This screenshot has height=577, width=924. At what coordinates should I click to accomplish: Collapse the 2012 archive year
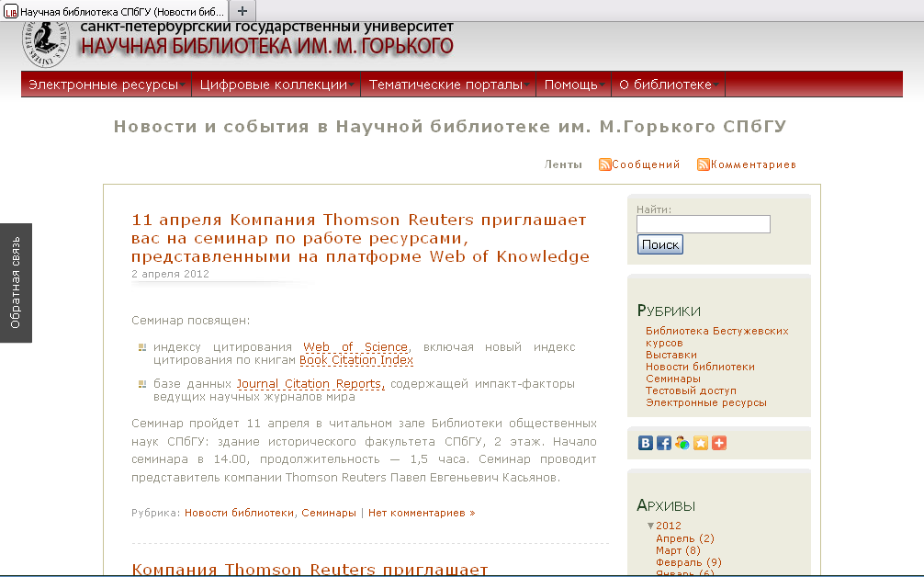pyautogui.click(x=650, y=526)
